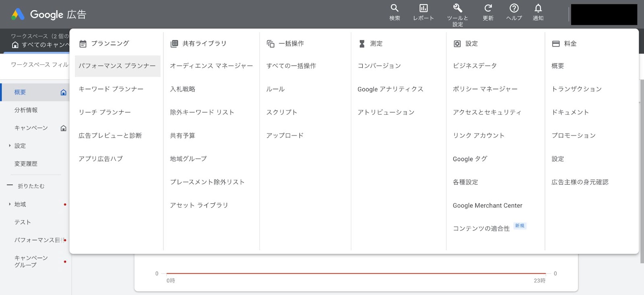Expand 設定 in the left sidebar
The width and height of the screenshot is (644, 295).
tap(10, 145)
